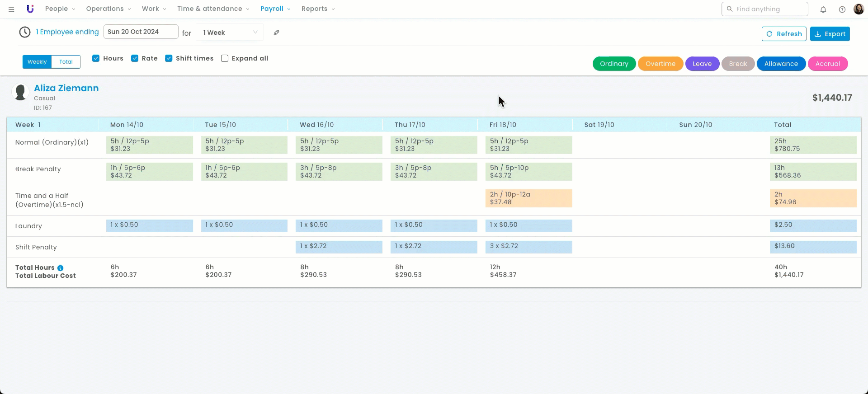Click the app logo icon
Screen dimensions: 868x394
pos(30,9)
